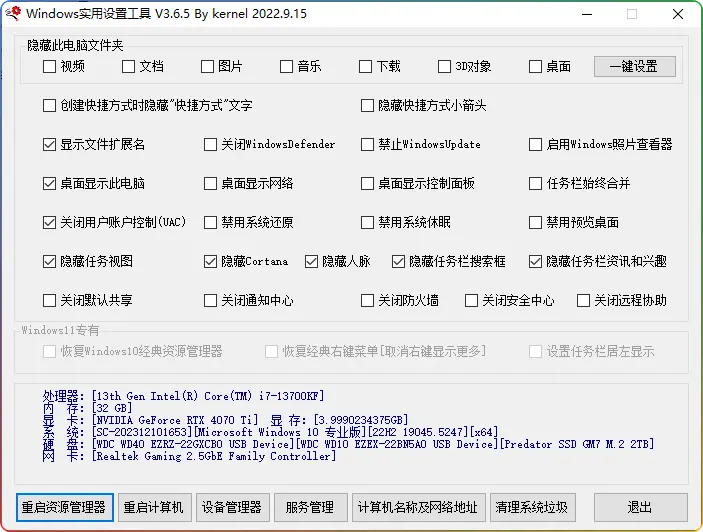Check 关闭防火墙

tap(367, 300)
